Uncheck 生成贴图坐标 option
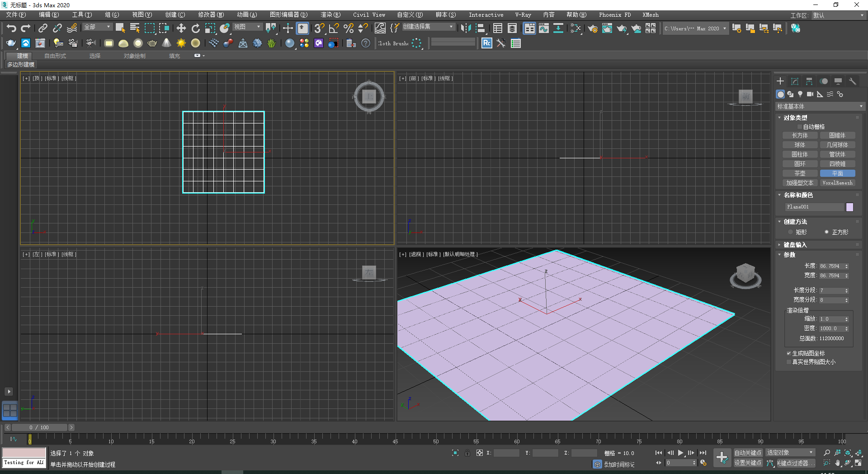 click(788, 353)
